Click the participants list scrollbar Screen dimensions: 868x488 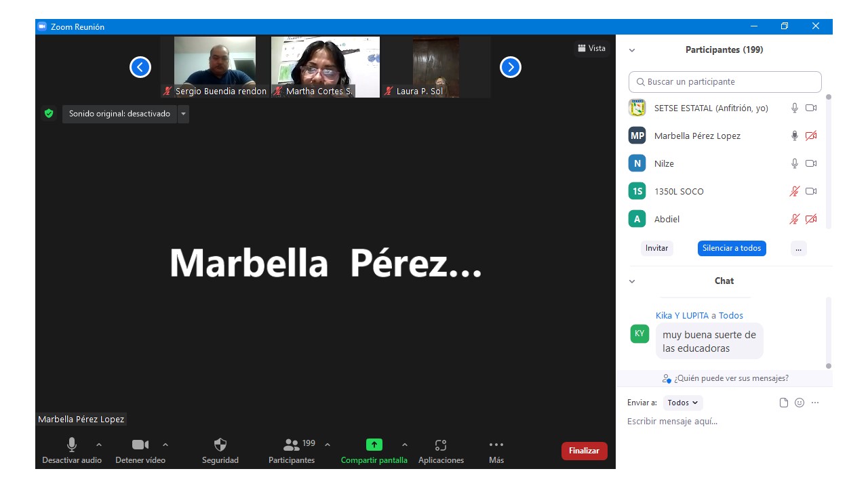tap(828, 161)
